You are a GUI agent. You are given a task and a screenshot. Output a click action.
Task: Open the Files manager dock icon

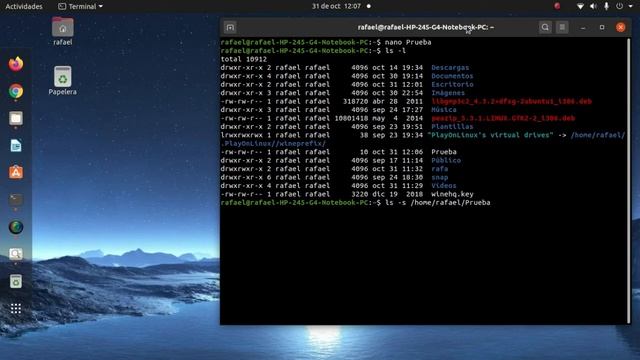pos(16,118)
